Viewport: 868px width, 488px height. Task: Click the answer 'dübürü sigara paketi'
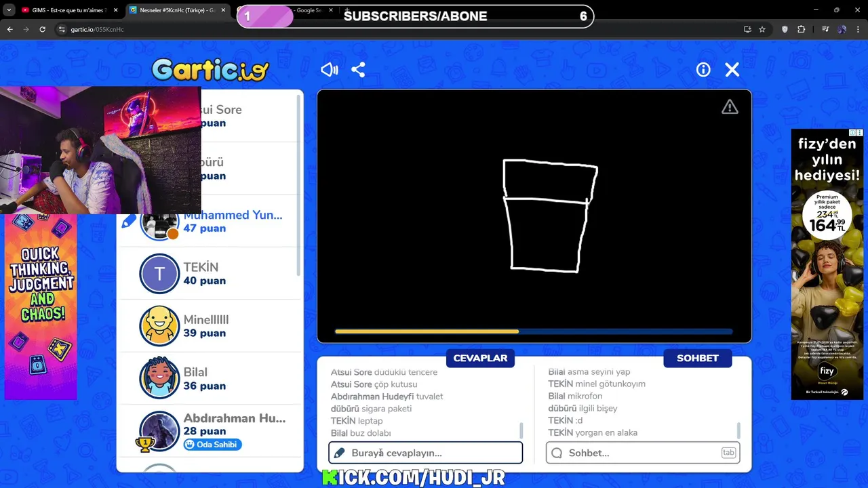(x=371, y=409)
